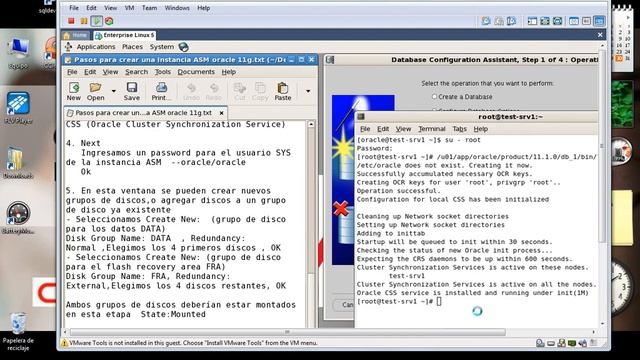Close the gedit document tab

(221, 113)
